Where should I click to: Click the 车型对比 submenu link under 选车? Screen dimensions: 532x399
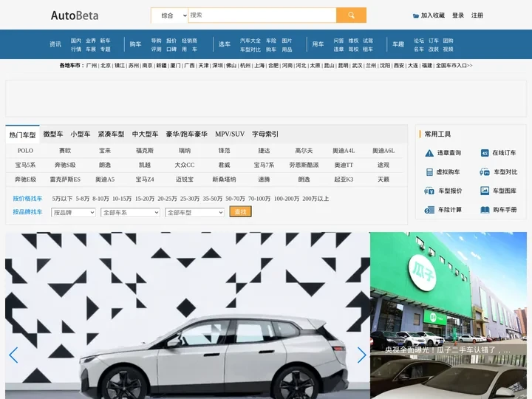[250, 50]
